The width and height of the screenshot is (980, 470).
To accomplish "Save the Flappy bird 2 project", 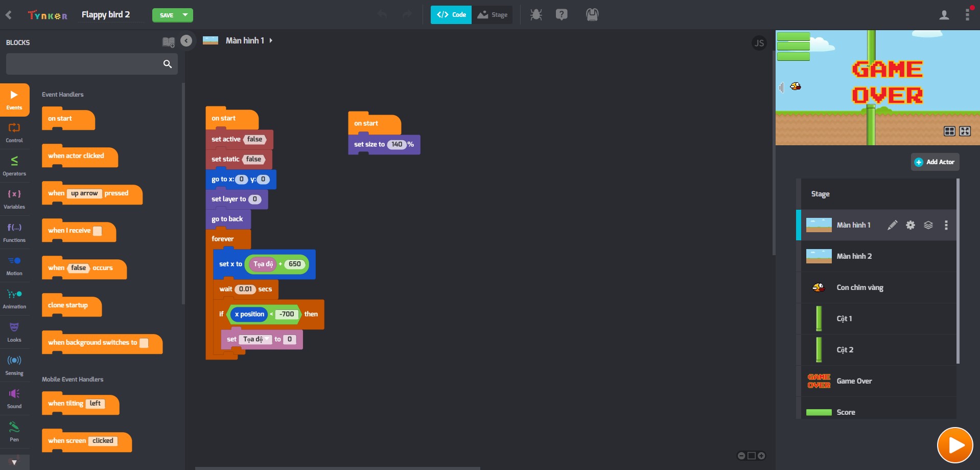I will click(166, 15).
